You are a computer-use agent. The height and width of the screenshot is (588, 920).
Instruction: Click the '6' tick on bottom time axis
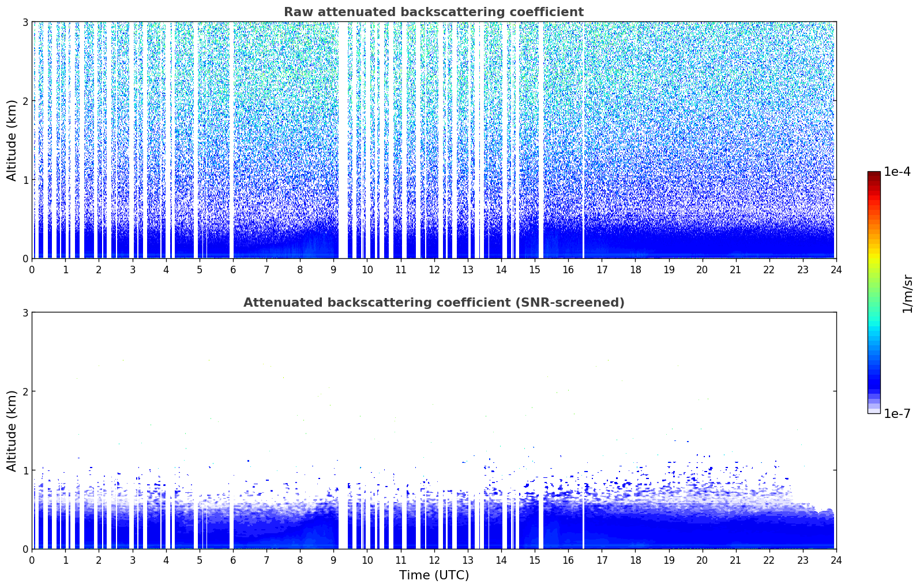coord(233,560)
